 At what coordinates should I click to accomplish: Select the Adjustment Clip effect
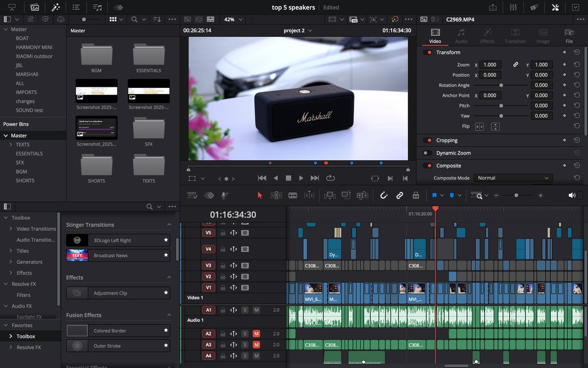pyautogui.click(x=118, y=293)
